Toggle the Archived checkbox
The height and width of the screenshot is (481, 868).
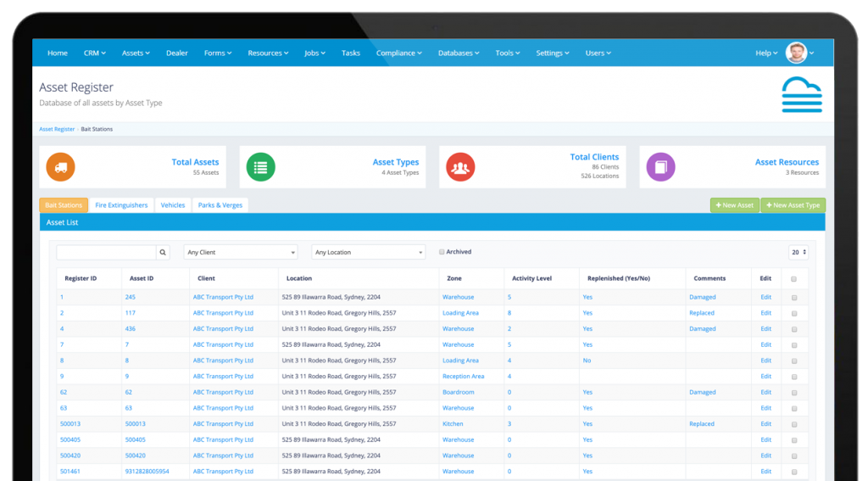pos(442,252)
